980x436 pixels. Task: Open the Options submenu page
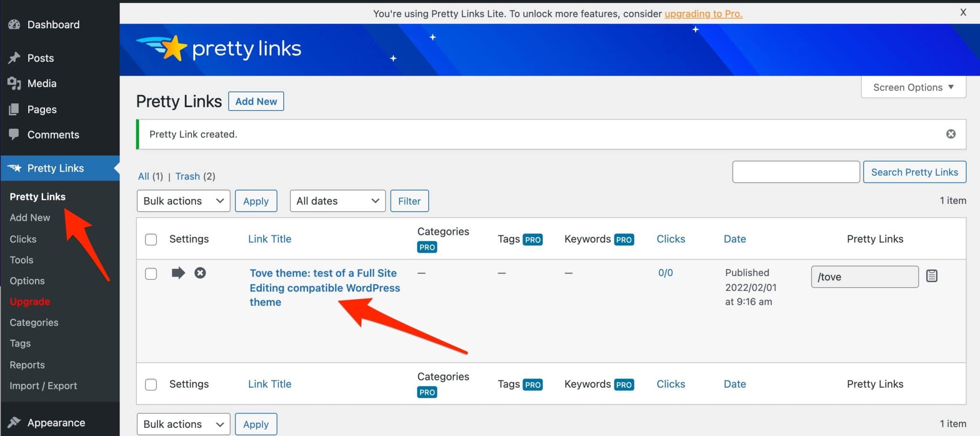click(x=27, y=281)
